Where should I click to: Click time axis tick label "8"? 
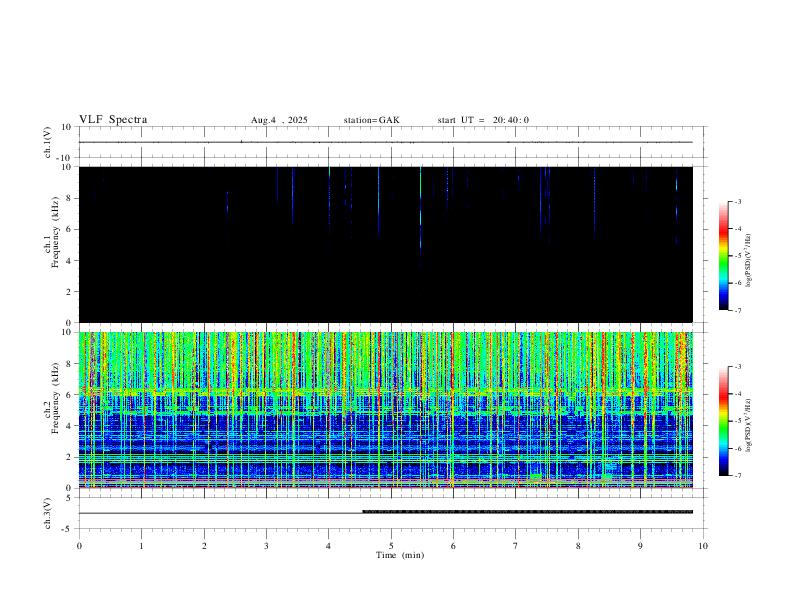point(578,546)
